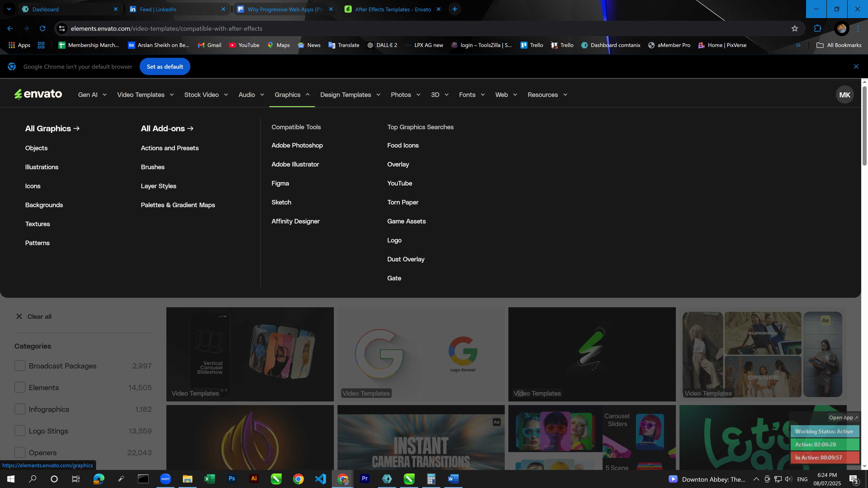The image size is (868, 488).
Task: Expand the Video Templates menu
Action: click(x=145, y=95)
